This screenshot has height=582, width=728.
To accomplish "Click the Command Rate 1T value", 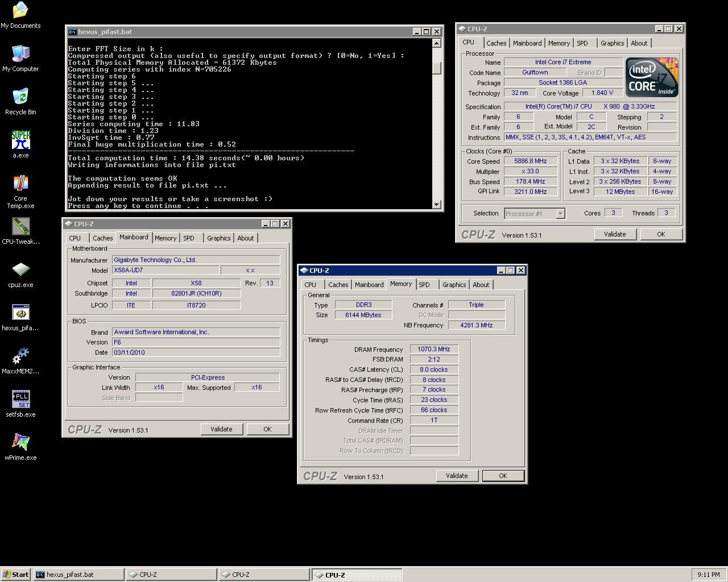I will [x=434, y=421].
